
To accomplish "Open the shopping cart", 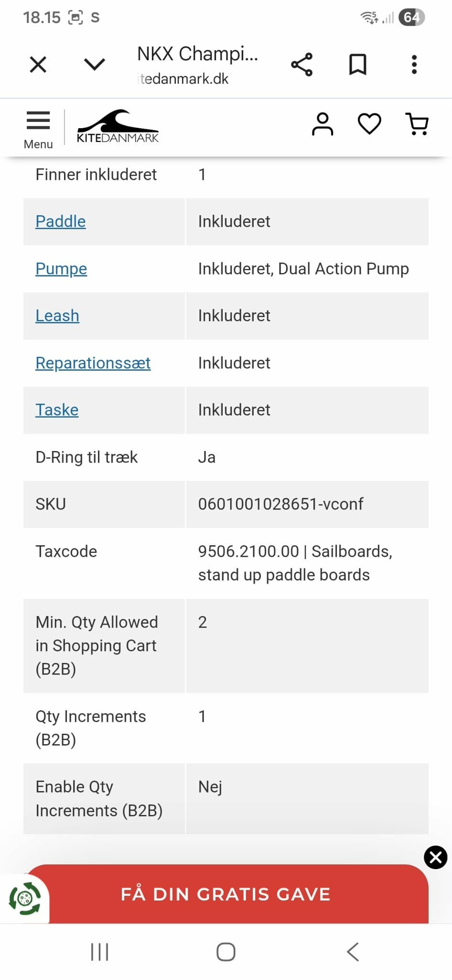I will pyautogui.click(x=417, y=124).
